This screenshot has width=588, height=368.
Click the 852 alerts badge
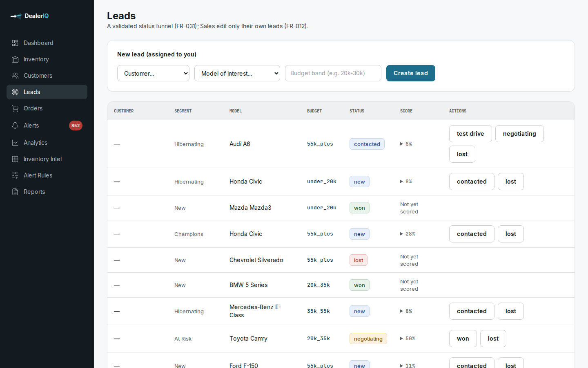coord(76,126)
